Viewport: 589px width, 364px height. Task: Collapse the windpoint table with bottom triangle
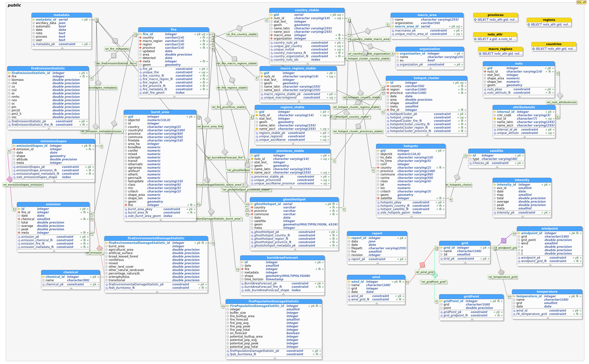[x=550, y=265]
